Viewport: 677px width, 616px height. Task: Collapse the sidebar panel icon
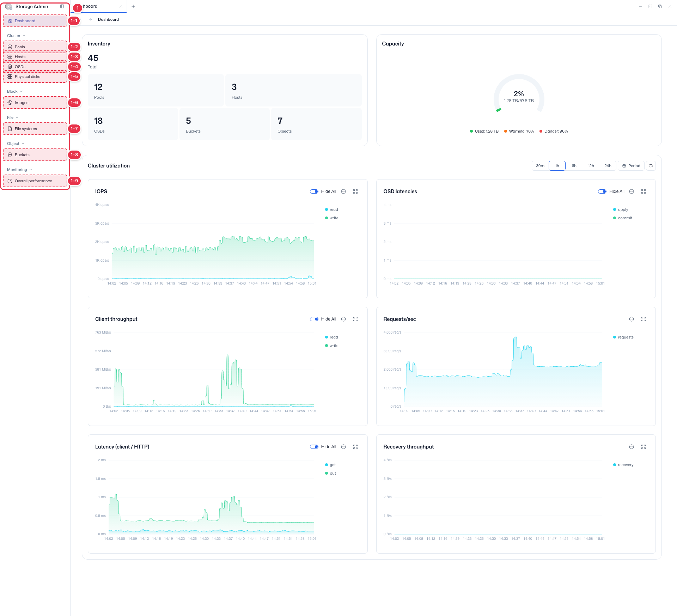pyautogui.click(x=62, y=6)
